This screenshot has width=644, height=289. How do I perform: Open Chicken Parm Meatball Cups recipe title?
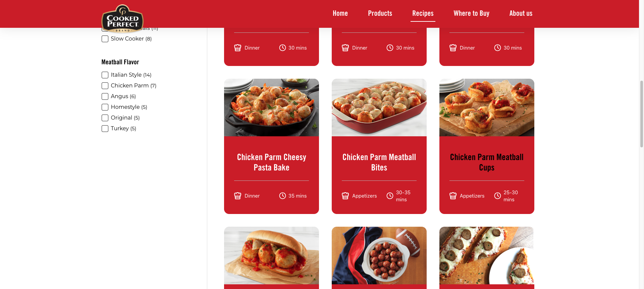[x=487, y=162]
